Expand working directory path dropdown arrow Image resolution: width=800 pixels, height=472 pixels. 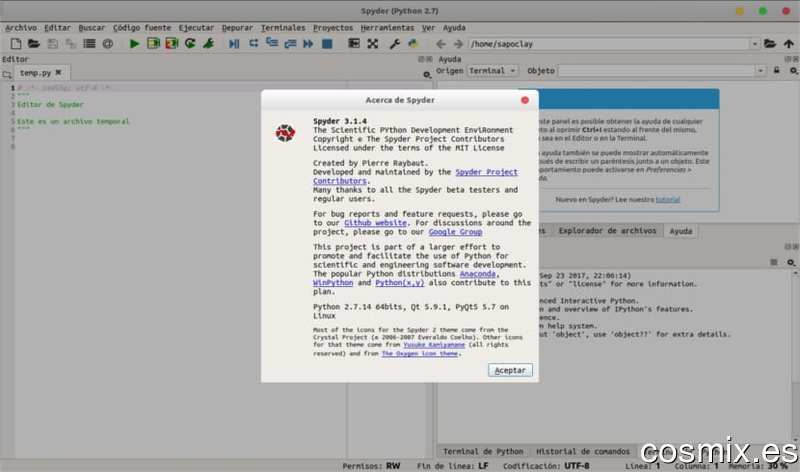[755, 44]
